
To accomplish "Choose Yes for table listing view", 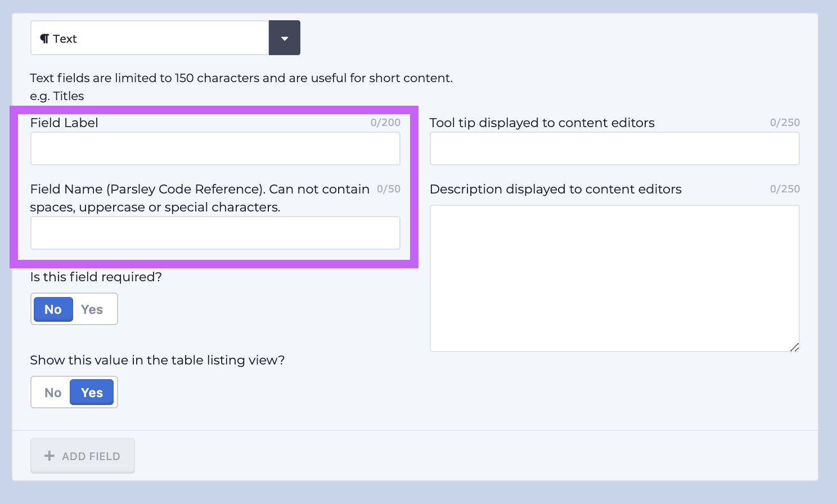I will (x=92, y=393).
